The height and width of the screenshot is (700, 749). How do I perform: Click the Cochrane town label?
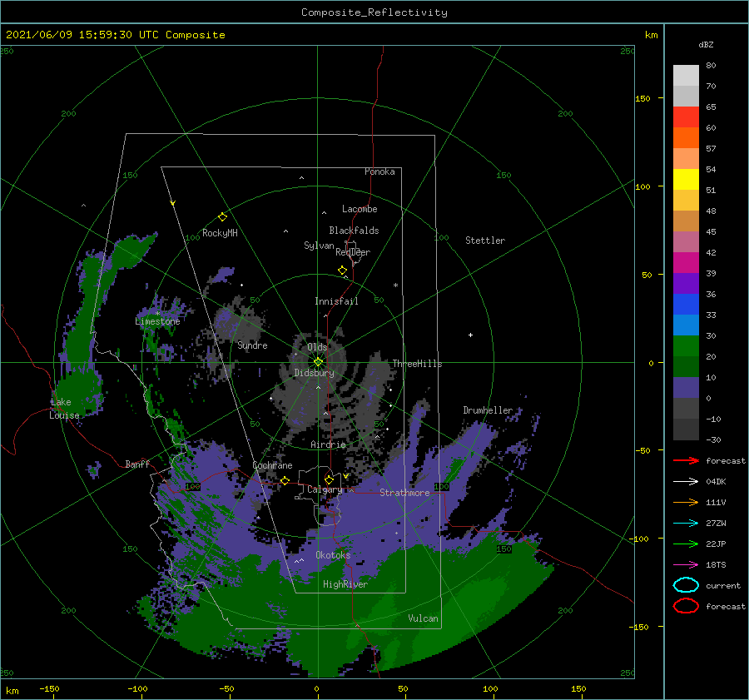pos(272,465)
